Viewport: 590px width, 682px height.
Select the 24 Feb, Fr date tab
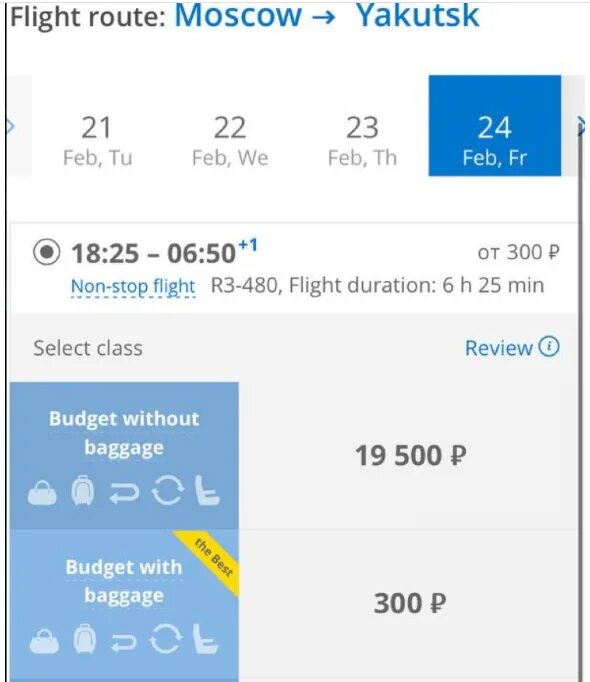click(495, 126)
